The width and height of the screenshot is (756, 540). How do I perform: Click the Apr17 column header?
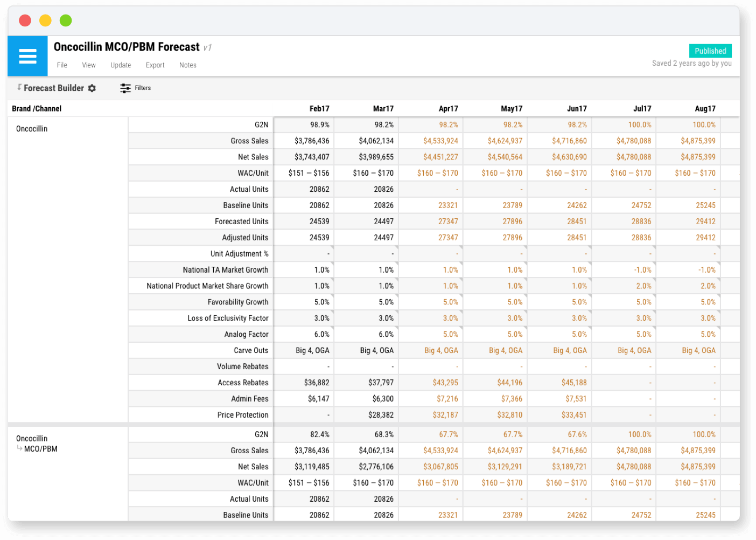point(448,109)
